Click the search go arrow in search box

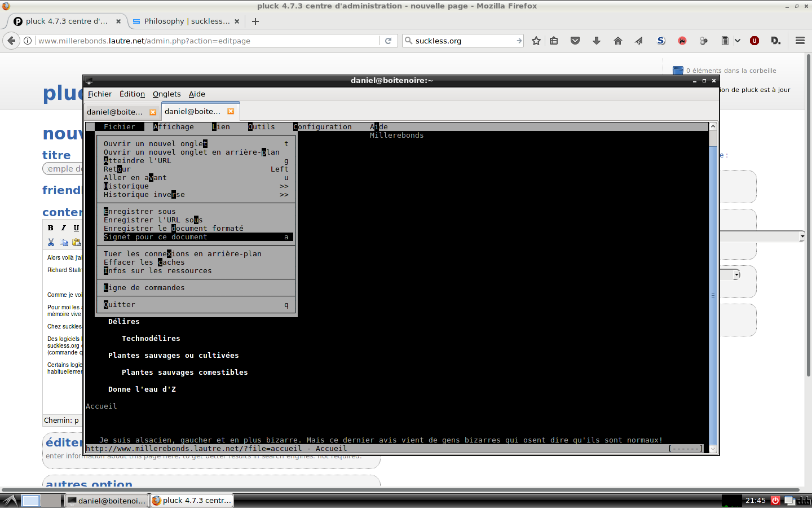click(519, 41)
